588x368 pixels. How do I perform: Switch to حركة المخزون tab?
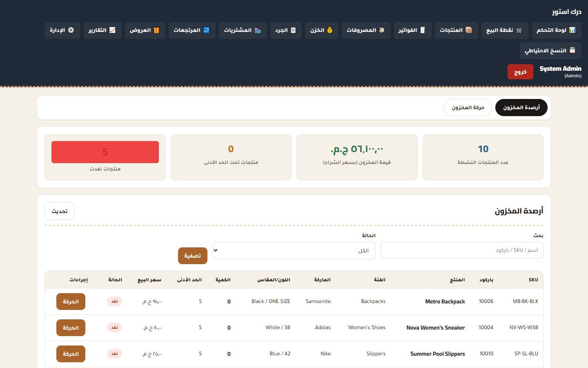point(468,108)
